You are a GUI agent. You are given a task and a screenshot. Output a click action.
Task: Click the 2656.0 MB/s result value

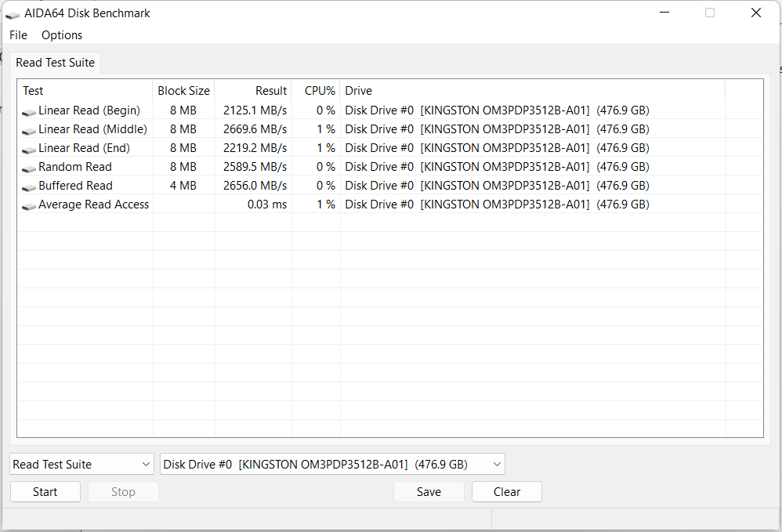pyautogui.click(x=255, y=186)
